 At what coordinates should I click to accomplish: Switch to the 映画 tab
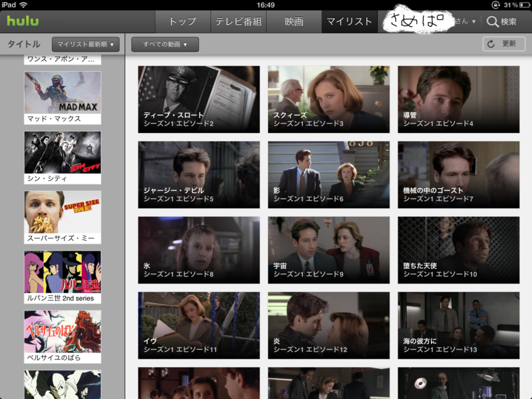(x=294, y=22)
